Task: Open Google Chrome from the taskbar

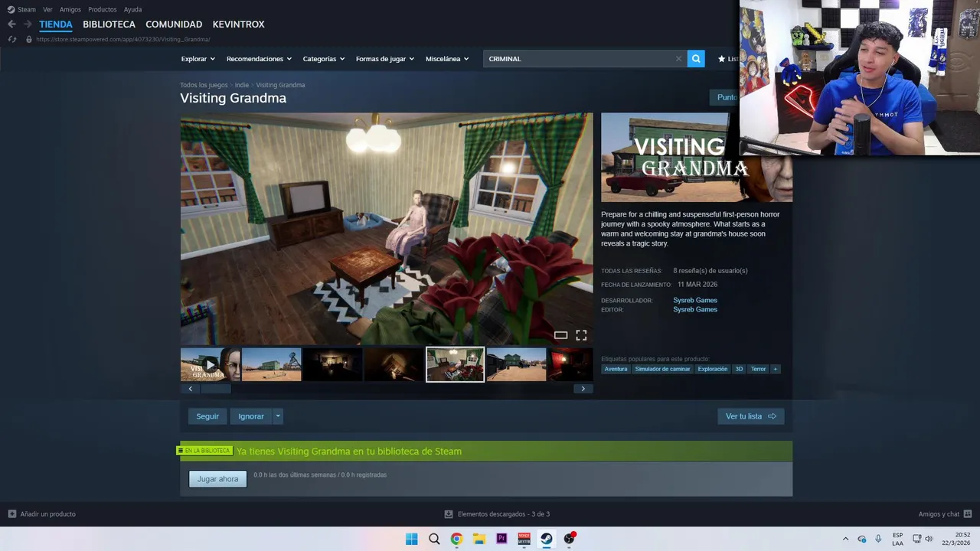Action: (456, 539)
